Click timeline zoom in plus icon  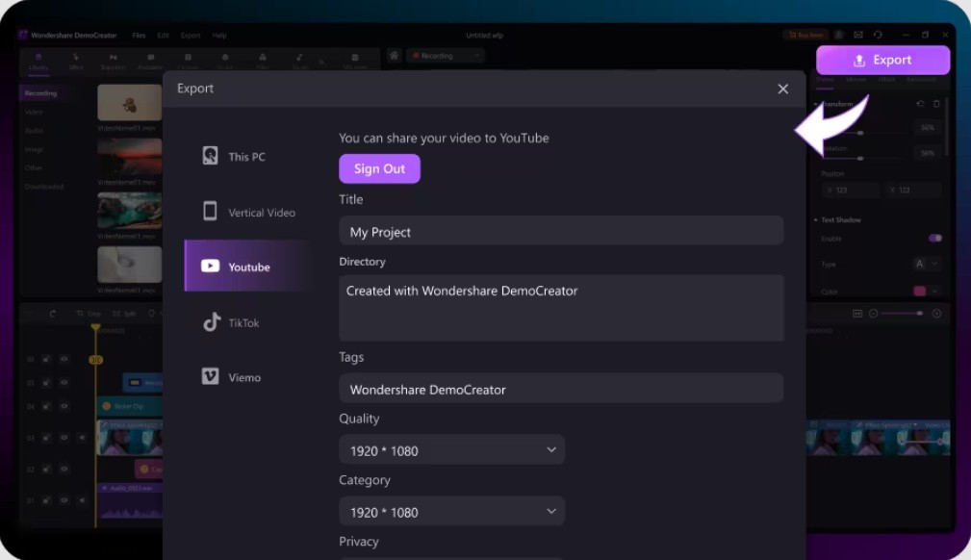[x=936, y=314]
